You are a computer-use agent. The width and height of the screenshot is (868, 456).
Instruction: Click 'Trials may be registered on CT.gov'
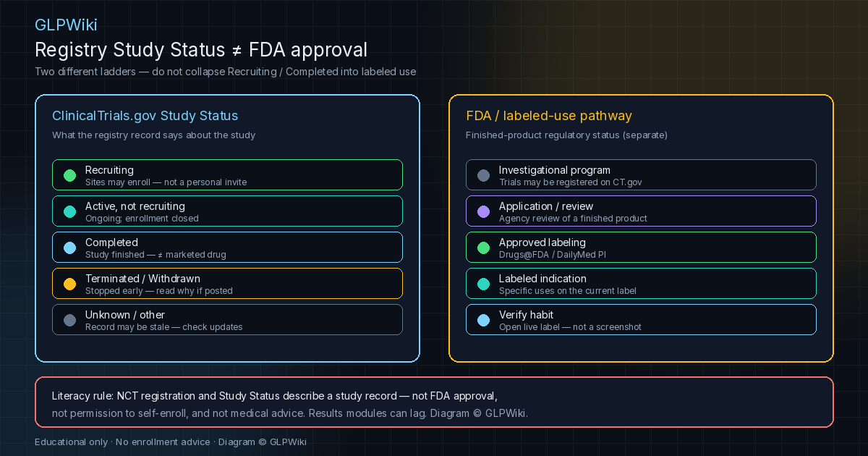click(x=571, y=182)
